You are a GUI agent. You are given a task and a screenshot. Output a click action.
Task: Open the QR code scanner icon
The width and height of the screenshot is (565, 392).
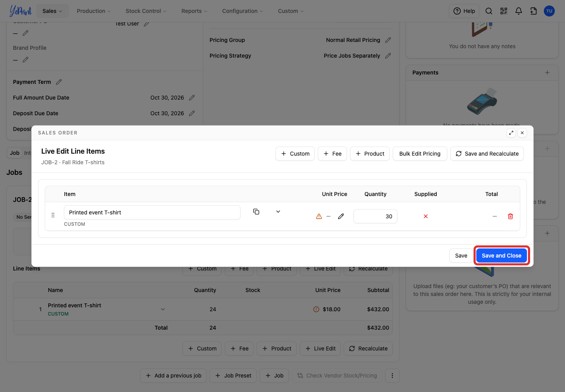(504, 11)
